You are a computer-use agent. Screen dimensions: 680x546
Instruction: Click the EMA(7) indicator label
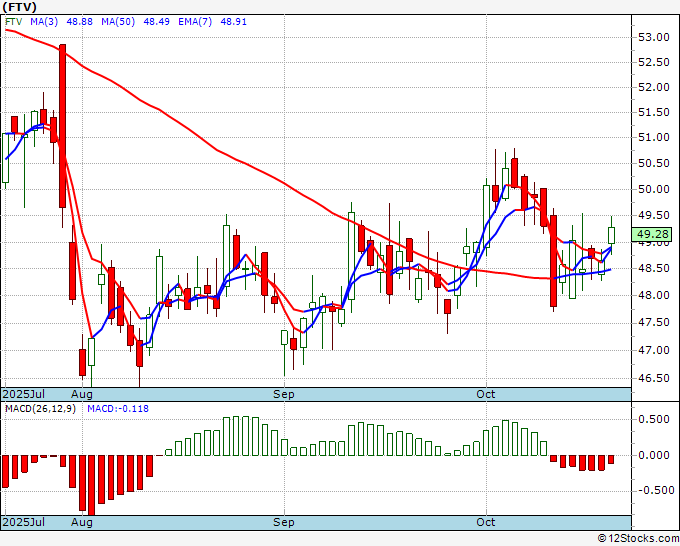(x=195, y=21)
